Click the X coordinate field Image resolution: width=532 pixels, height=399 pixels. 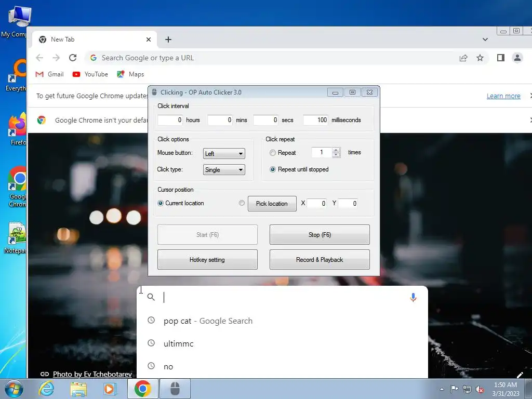click(317, 203)
